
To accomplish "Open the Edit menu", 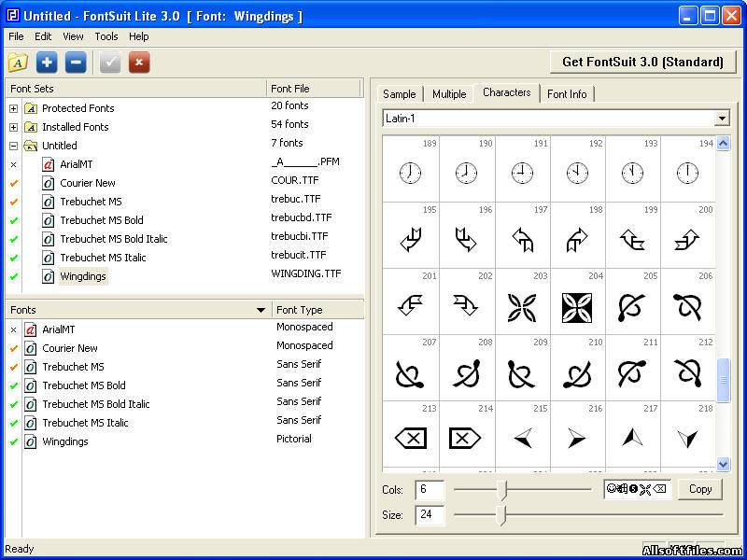I will 43,36.
